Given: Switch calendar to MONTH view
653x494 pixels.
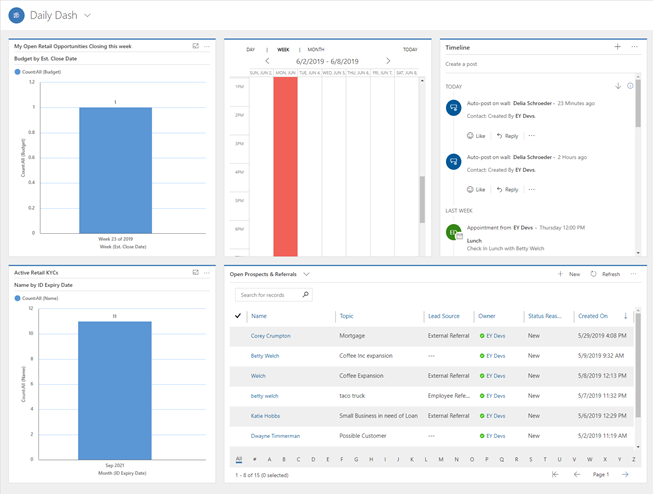Looking at the screenshot, I should tap(316, 49).
